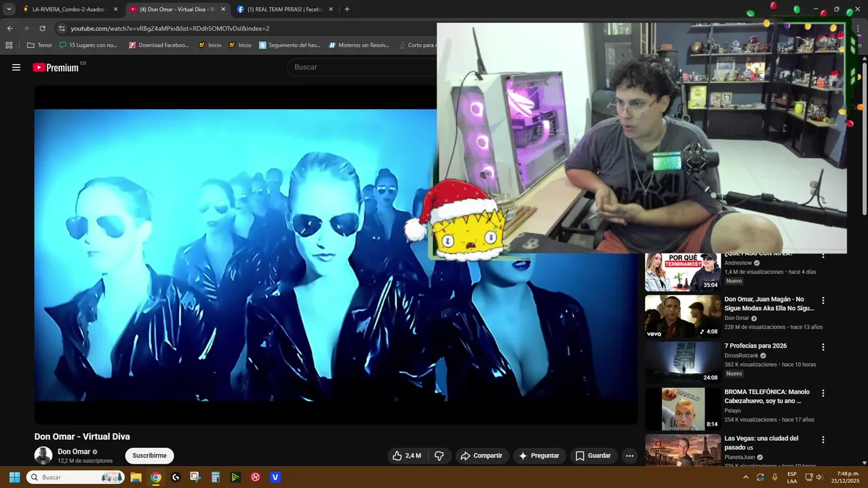
Task: Open Corto para bookmark
Action: click(x=417, y=45)
